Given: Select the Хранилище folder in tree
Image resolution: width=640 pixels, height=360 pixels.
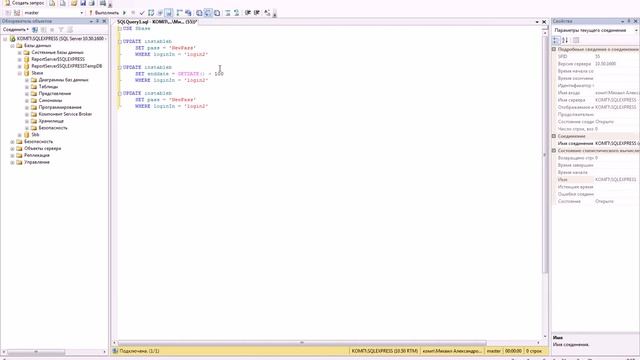Looking at the screenshot, I should click(x=51, y=121).
